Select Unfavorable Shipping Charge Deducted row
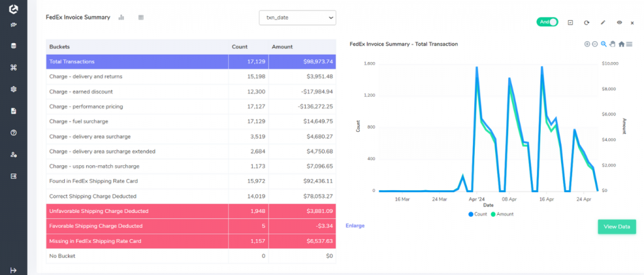Screen dimensions: 644x275 click(191, 211)
